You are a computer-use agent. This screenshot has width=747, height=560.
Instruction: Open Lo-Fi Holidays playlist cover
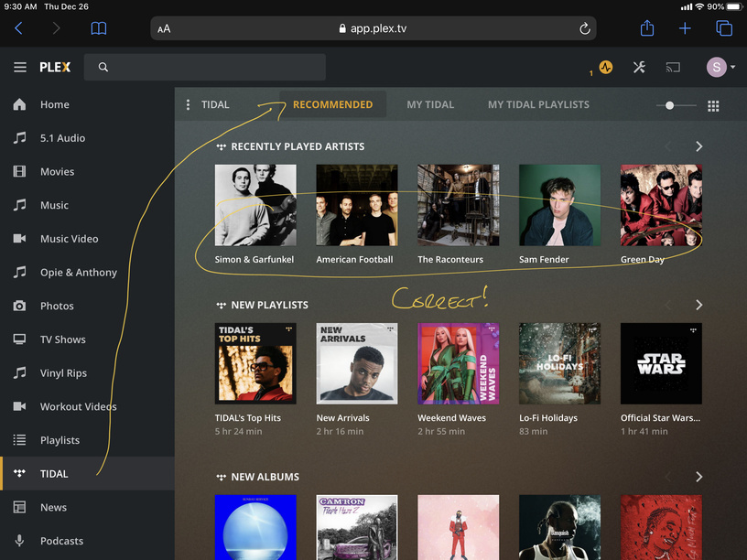click(559, 364)
